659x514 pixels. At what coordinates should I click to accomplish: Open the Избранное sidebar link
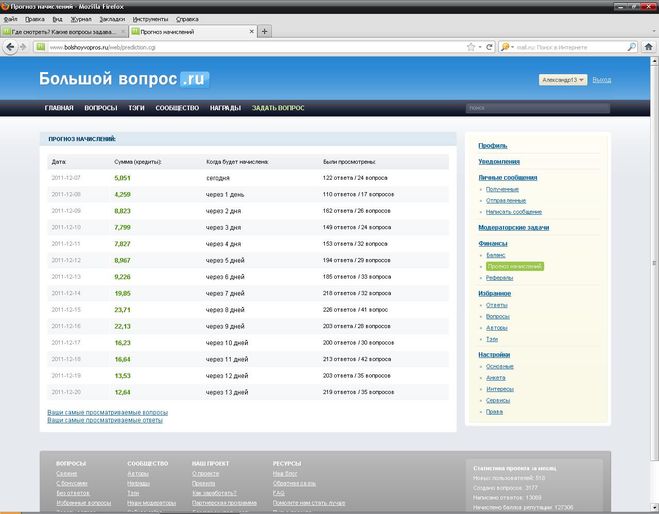coord(494,294)
